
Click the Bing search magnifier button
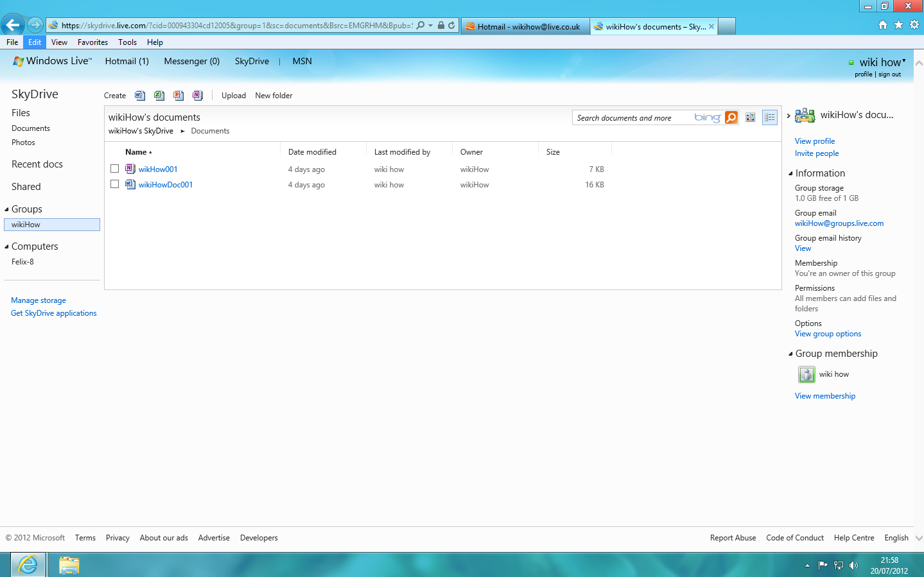[x=731, y=117]
